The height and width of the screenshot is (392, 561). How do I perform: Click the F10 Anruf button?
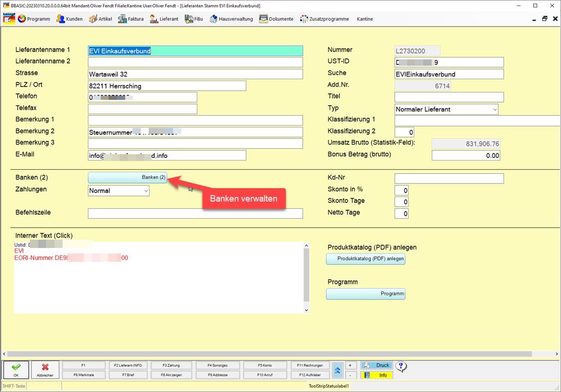(264, 375)
